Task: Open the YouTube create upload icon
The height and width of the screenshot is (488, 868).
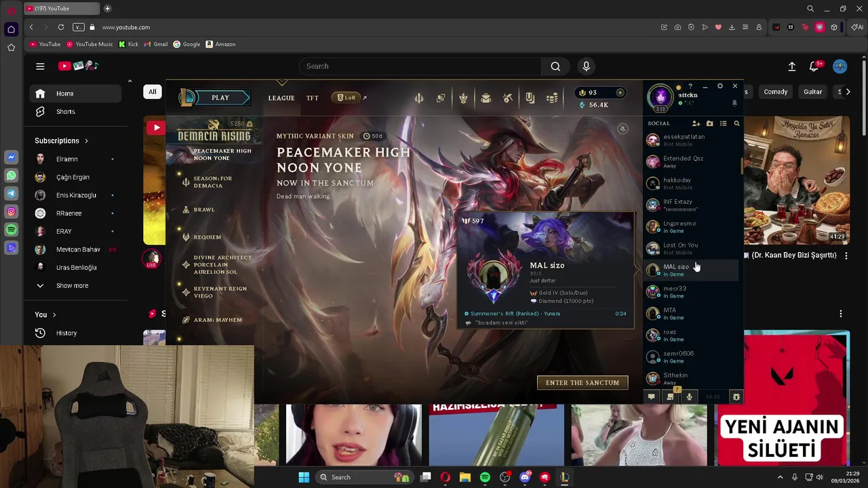Action: pyautogui.click(x=791, y=66)
